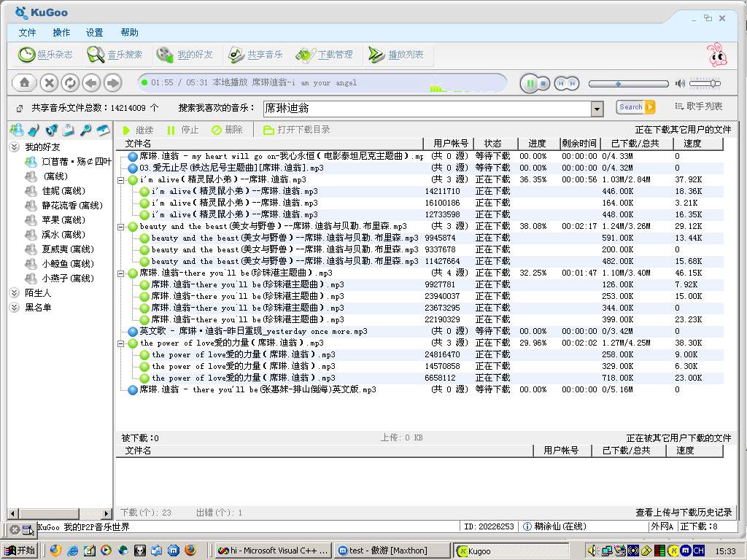The height and width of the screenshot is (560, 747).
Task: Pause the currently playing song
Action: click(x=530, y=83)
